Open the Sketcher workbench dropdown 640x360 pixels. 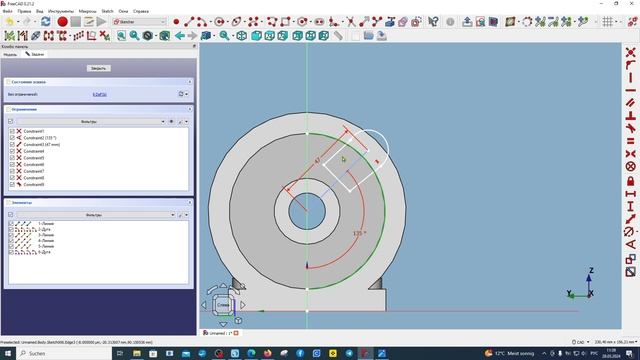coord(140,22)
